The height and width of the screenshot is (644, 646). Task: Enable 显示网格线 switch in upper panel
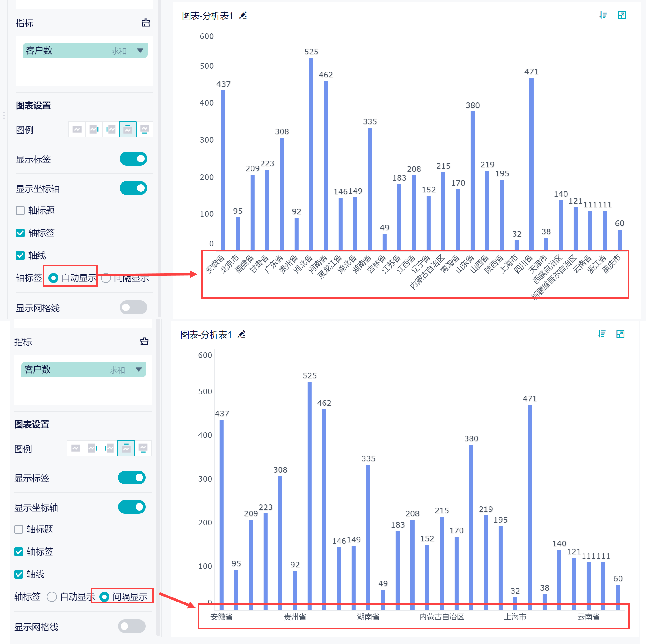click(133, 307)
